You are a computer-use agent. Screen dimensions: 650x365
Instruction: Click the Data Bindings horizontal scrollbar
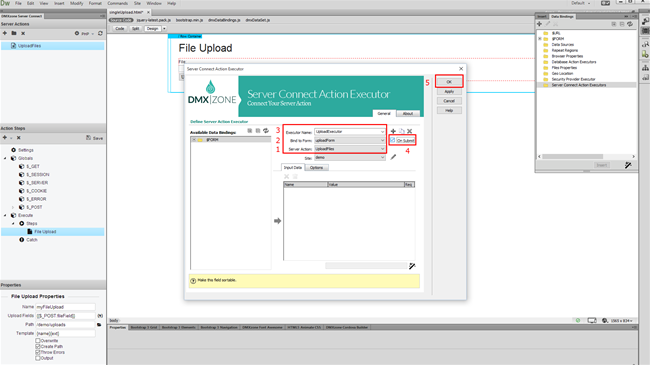pyautogui.click(x=572, y=156)
